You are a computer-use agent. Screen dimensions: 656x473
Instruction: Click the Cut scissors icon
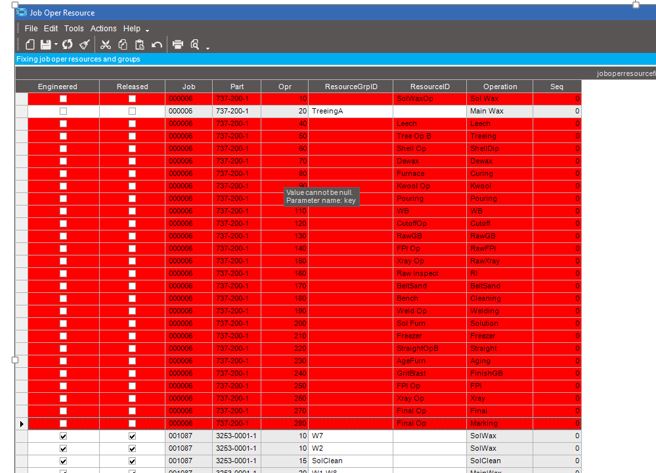pos(105,44)
